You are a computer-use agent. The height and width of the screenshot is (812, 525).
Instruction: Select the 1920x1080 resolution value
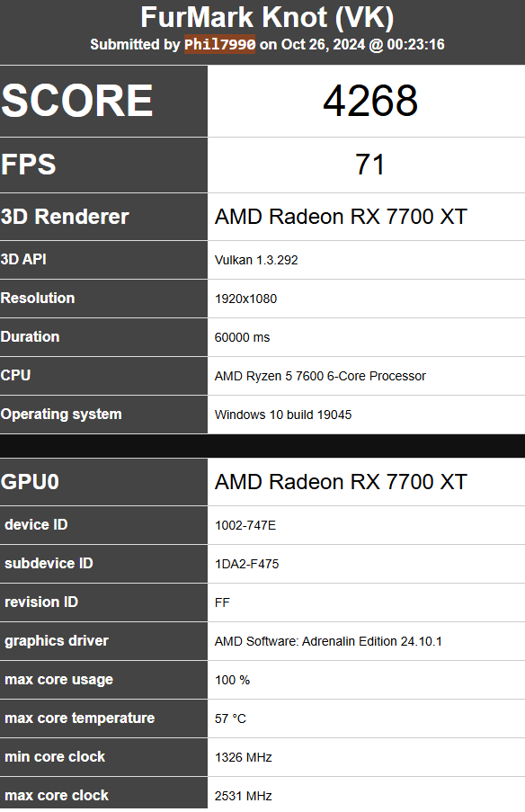coord(245,299)
